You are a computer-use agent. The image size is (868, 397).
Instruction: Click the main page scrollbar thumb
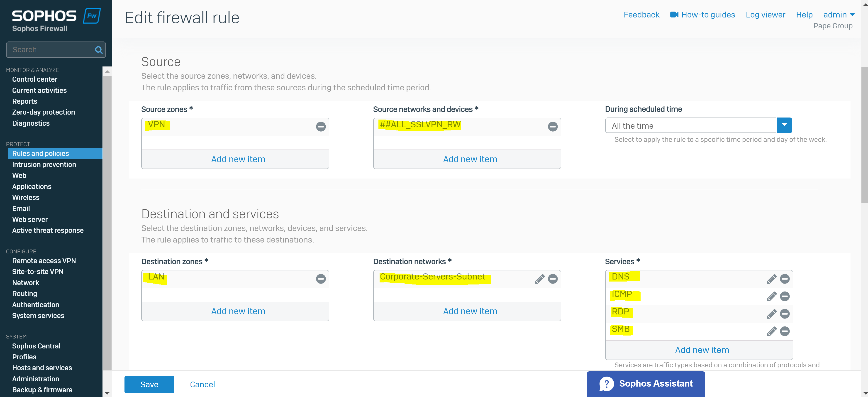[x=864, y=135]
